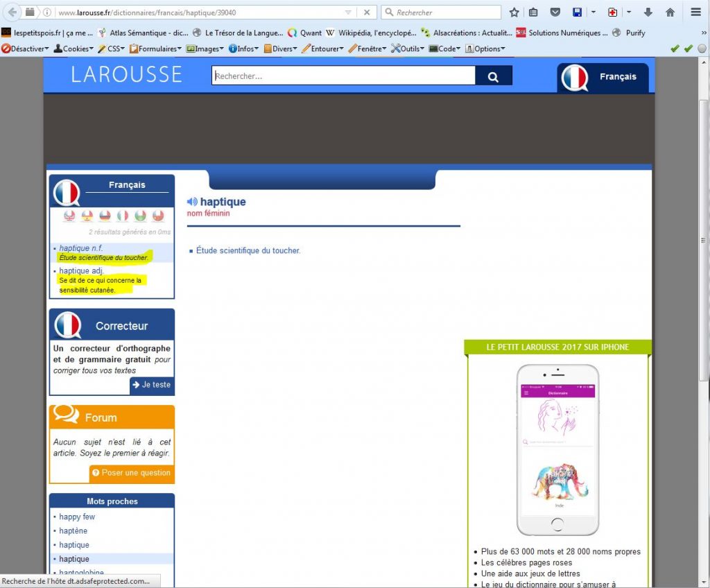Click the vertical page scrollbar thumb
Image resolution: width=710 pixels, height=588 pixels.
(x=703, y=240)
